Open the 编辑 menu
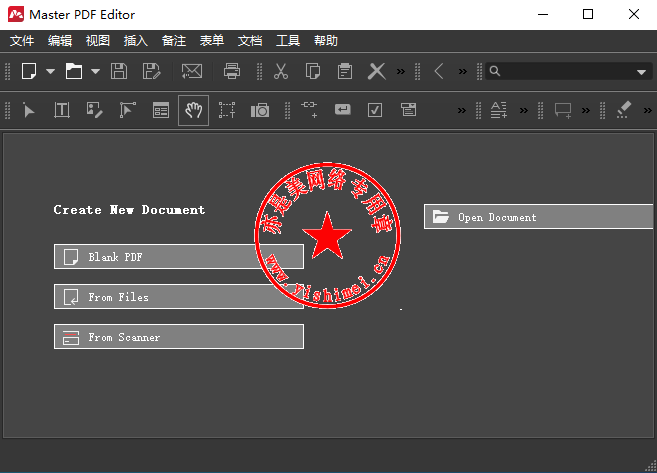Image resolution: width=657 pixels, height=473 pixels. (60, 41)
